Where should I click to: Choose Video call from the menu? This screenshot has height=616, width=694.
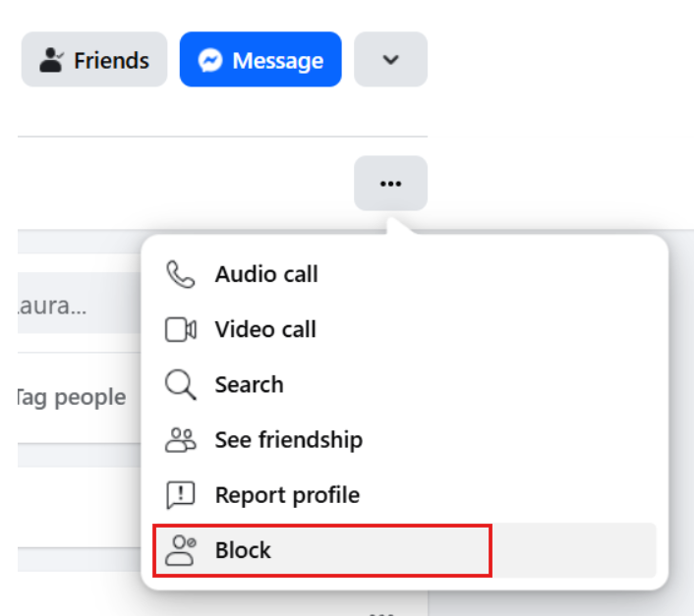[265, 330]
